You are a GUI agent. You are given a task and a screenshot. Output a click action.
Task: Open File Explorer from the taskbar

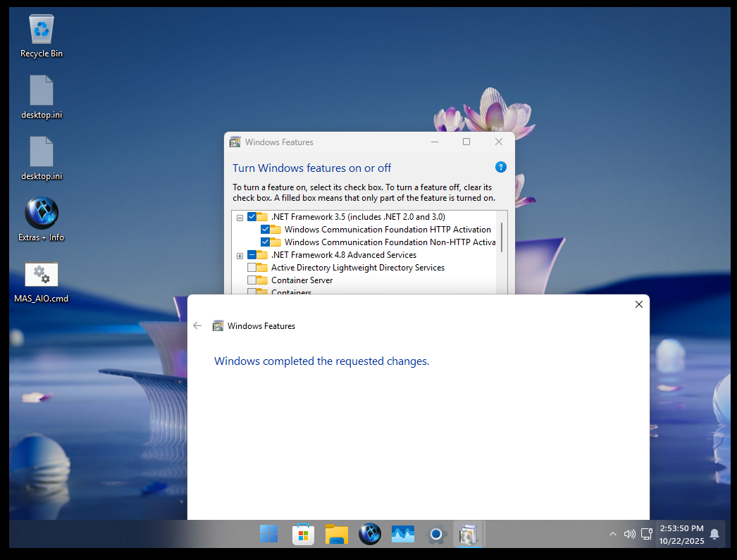(337, 534)
